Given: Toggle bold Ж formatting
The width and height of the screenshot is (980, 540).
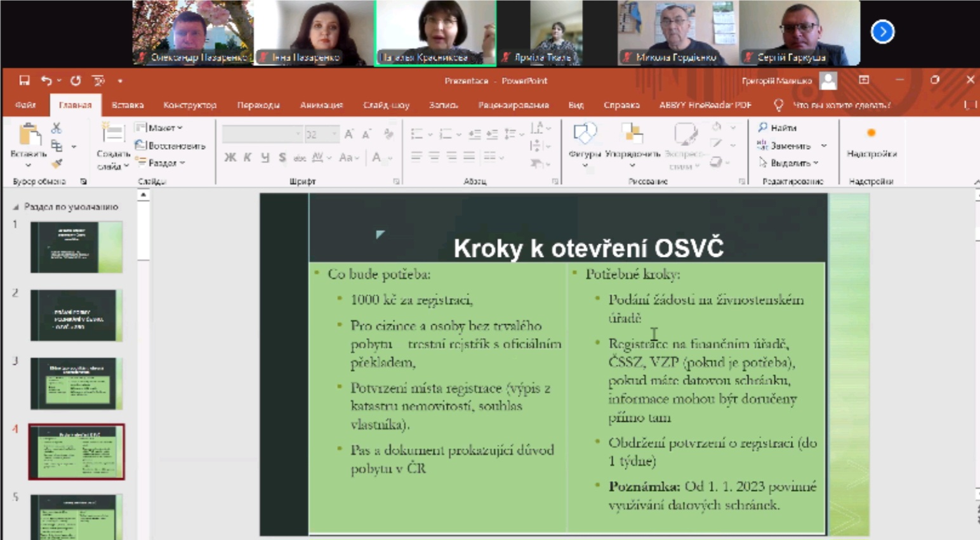Looking at the screenshot, I should click(230, 157).
